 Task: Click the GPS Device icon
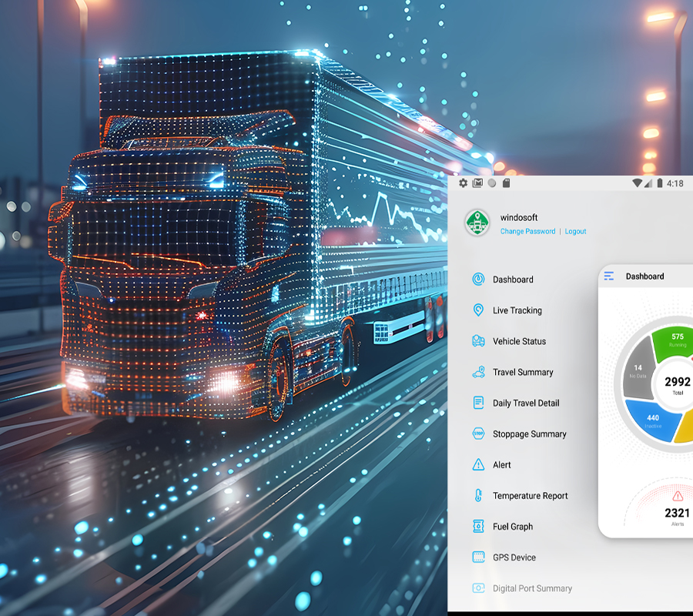pos(478,557)
